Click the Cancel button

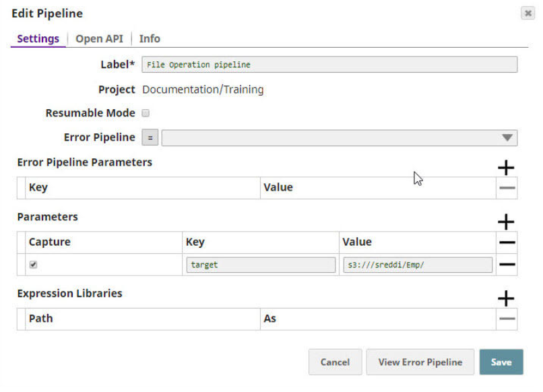click(x=335, y=362)
